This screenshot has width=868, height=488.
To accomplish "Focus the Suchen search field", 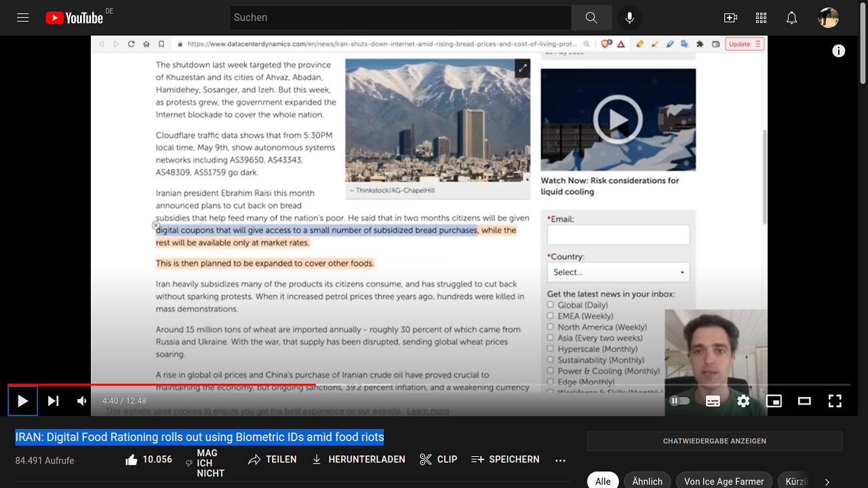I will click(x=400, y=18).
